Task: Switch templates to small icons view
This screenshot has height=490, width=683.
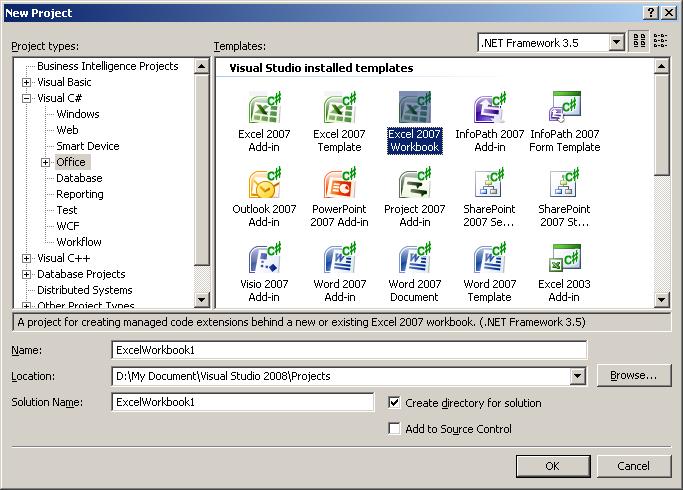Action: click(660, 42)
